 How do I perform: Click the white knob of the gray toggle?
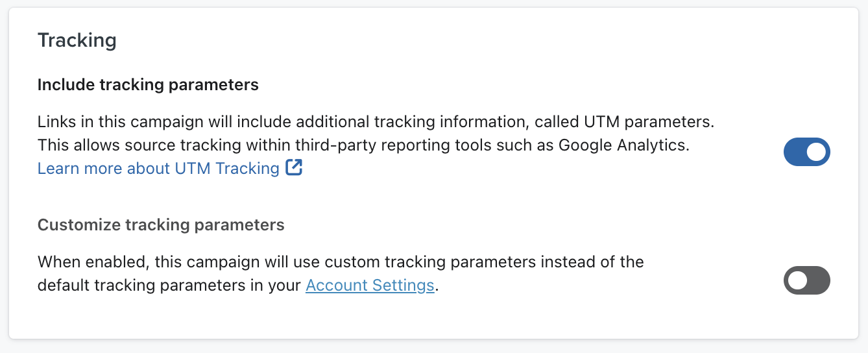797,280
